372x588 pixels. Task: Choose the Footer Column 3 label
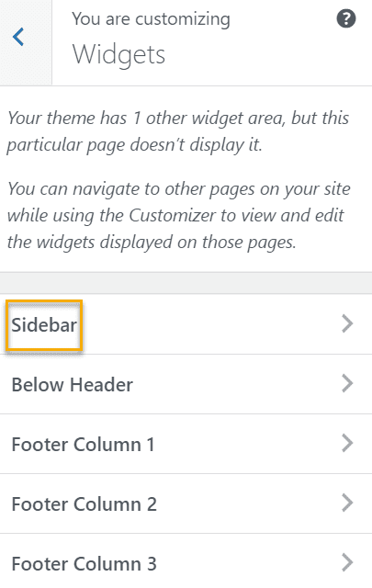pos(84,563)
